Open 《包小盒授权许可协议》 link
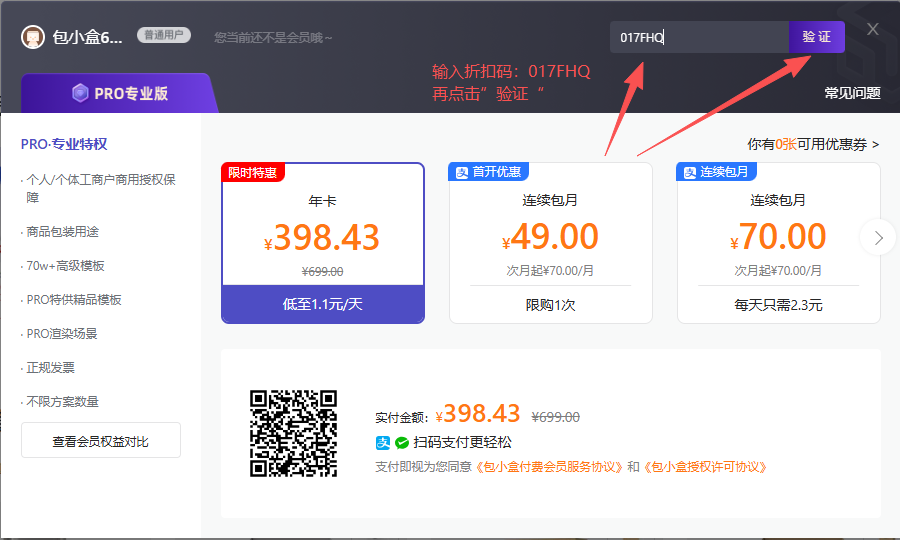Screen dimensions: 900x540 (x=705, y=467)
